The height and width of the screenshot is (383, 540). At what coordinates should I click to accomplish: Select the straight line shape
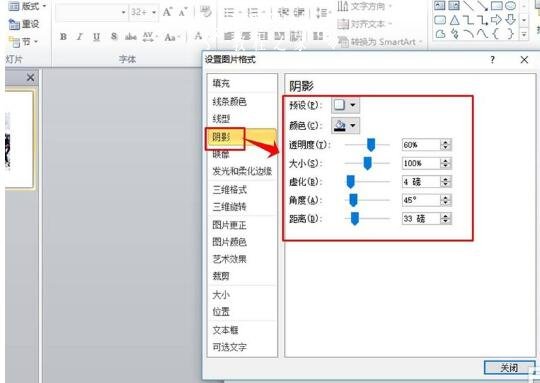coord(468,6)
